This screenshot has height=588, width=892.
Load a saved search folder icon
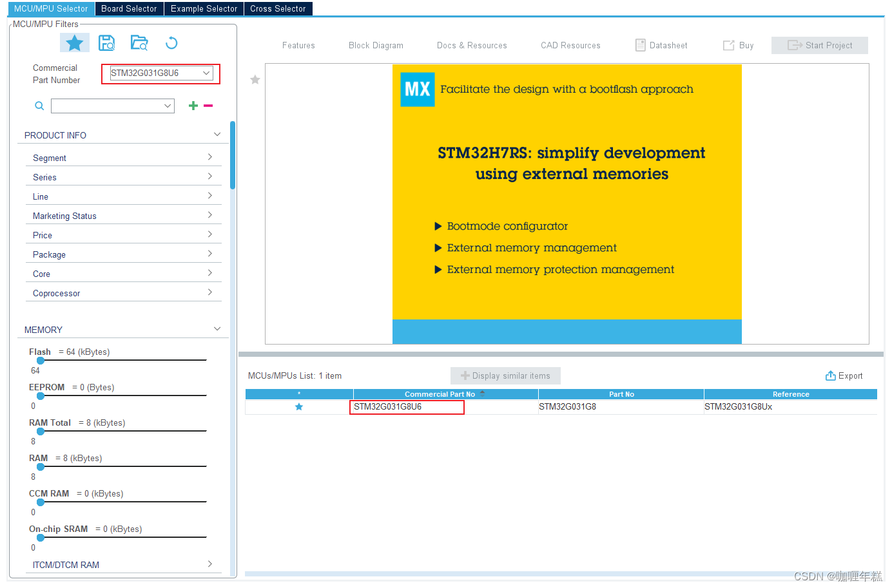[x=139, y=43]
